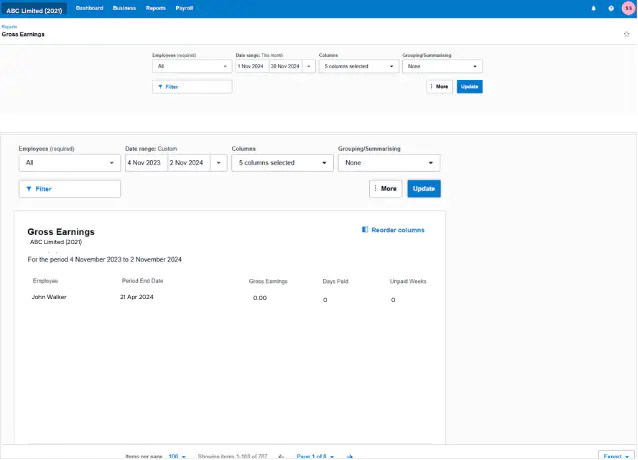Click Filter button in This month filter bar
The image size is (638, 460).
coord(192,87)
